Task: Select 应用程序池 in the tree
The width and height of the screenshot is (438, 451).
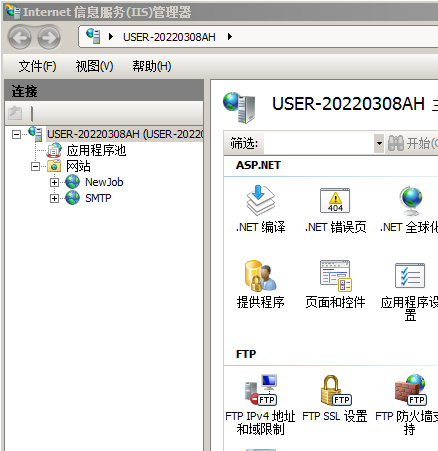Action: pos(96,150)
